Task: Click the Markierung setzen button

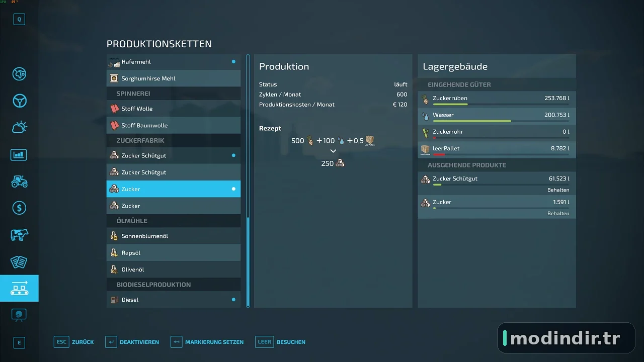Action: click(x=207, y=342)
